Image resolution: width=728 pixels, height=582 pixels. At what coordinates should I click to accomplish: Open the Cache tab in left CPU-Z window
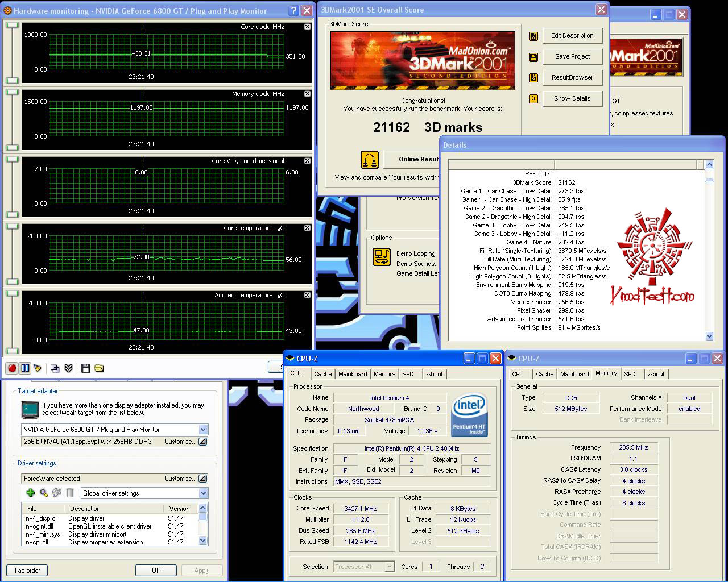(323, 374)
